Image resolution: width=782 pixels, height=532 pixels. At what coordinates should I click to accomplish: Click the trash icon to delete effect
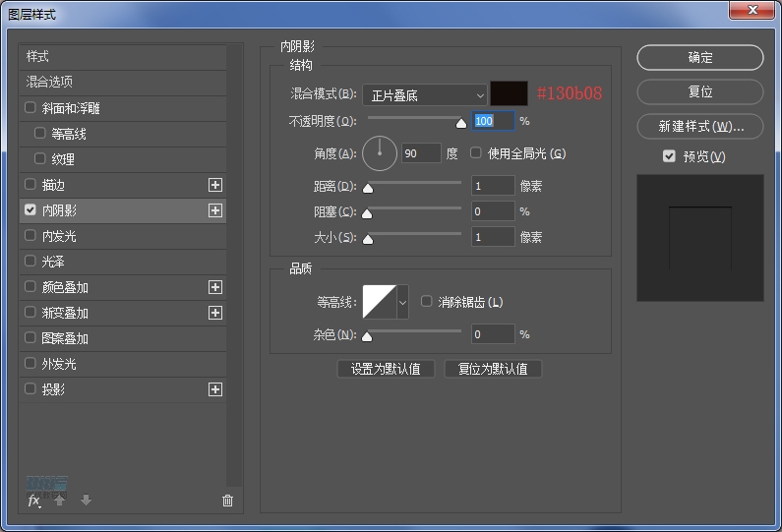[x=228, y=501]
